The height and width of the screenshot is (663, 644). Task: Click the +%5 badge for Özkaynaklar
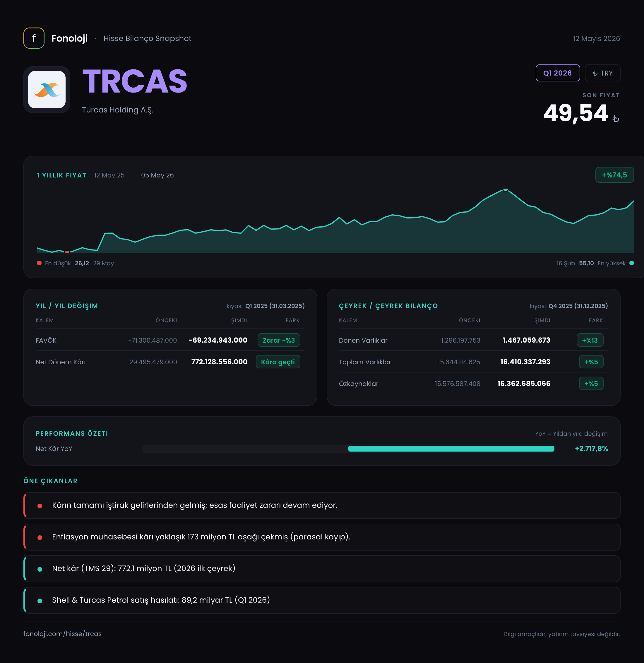click(x=591, y=383)
